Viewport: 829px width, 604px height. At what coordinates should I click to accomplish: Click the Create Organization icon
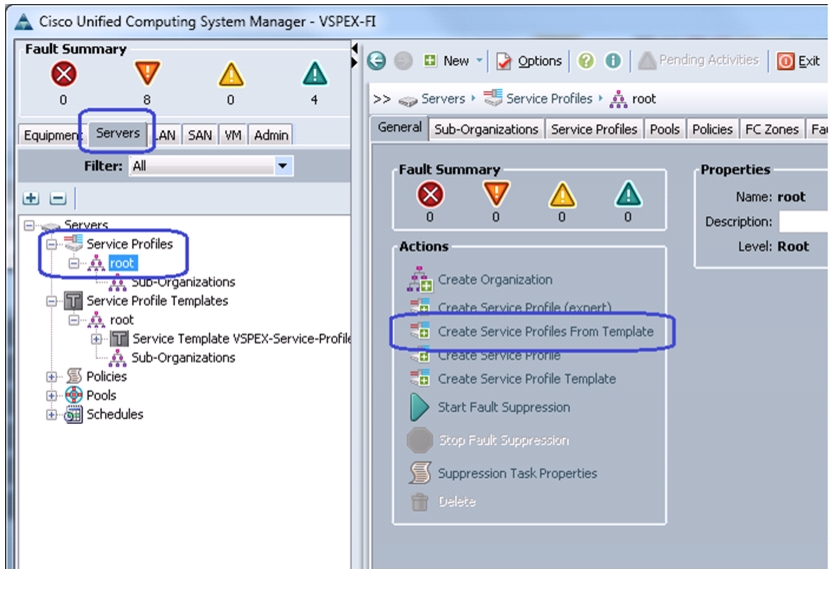pos(420,279)
